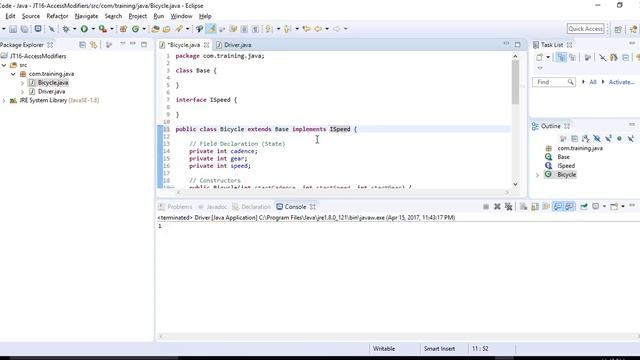640x360 pixels.
Task: Toggle Link with Editor in Package Explorer
Action: pos(93,44)
